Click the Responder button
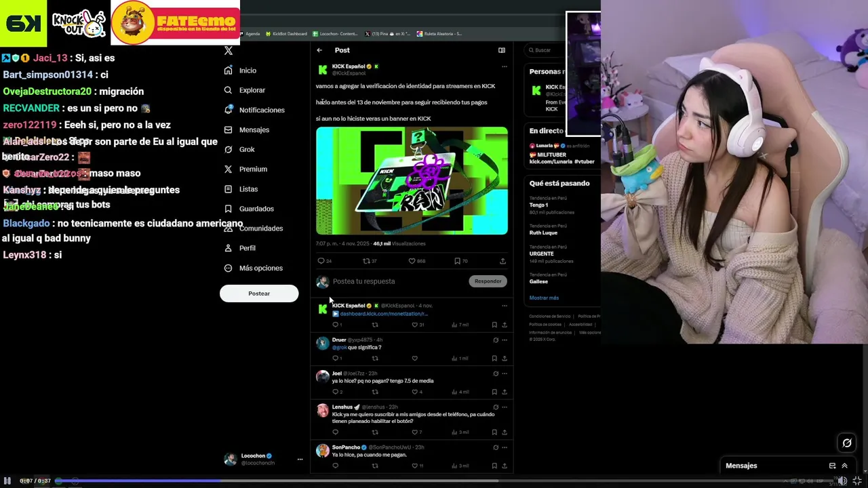The image size is (868, 488). (488, 281)
